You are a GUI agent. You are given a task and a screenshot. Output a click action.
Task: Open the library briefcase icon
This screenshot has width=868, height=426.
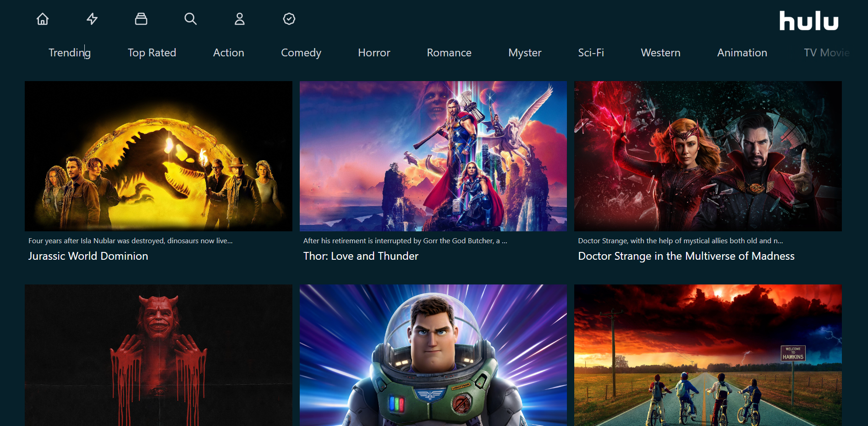pyautogui.click(x=141, y=19)
